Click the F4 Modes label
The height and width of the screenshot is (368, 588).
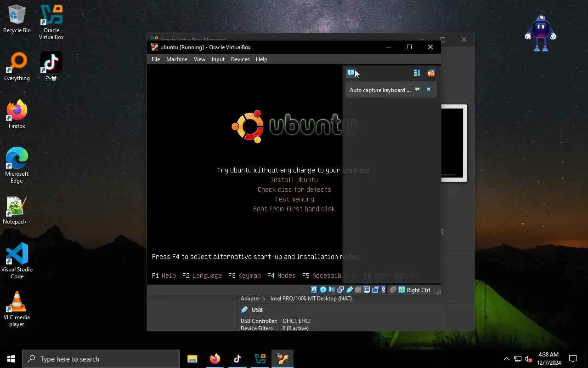(281, 276)
